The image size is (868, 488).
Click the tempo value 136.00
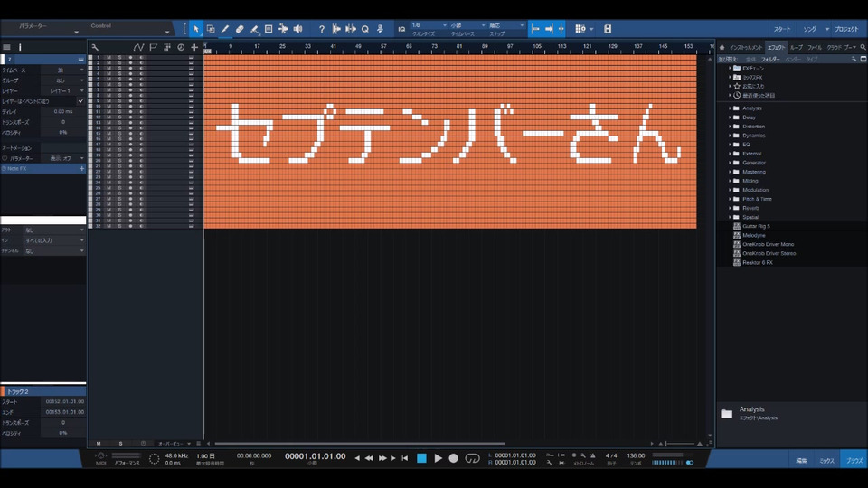click(636, 455)
